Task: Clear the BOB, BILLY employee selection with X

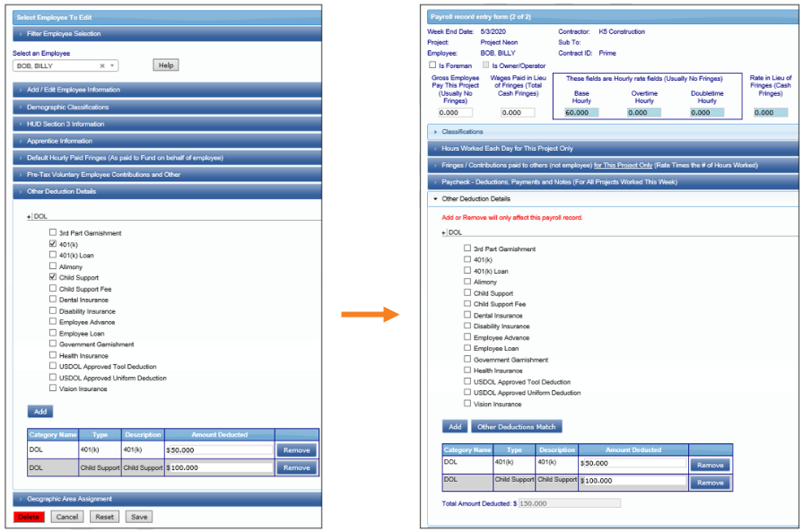Action: click(x=102, y=65)
